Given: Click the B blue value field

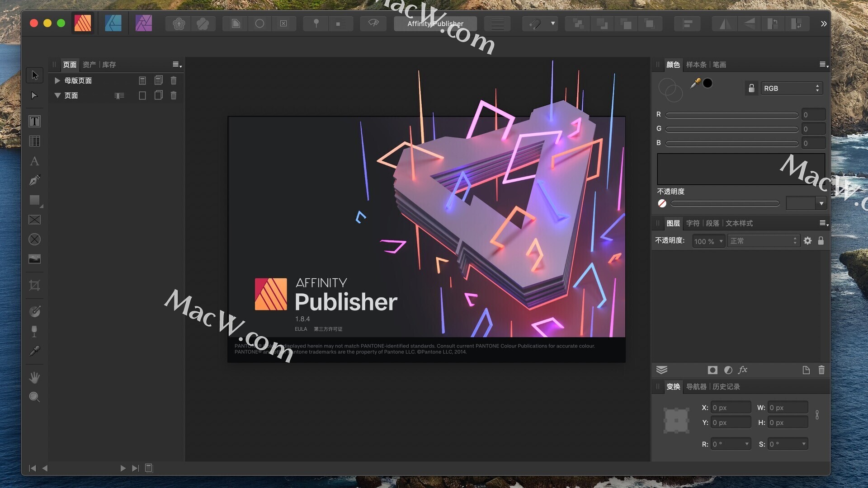Looking at the screenshot, I should pyautogui.click(x=813, y=143).
